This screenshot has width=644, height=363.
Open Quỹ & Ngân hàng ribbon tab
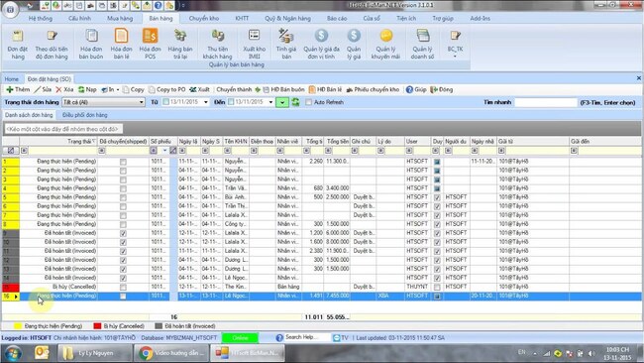point(287,18)
